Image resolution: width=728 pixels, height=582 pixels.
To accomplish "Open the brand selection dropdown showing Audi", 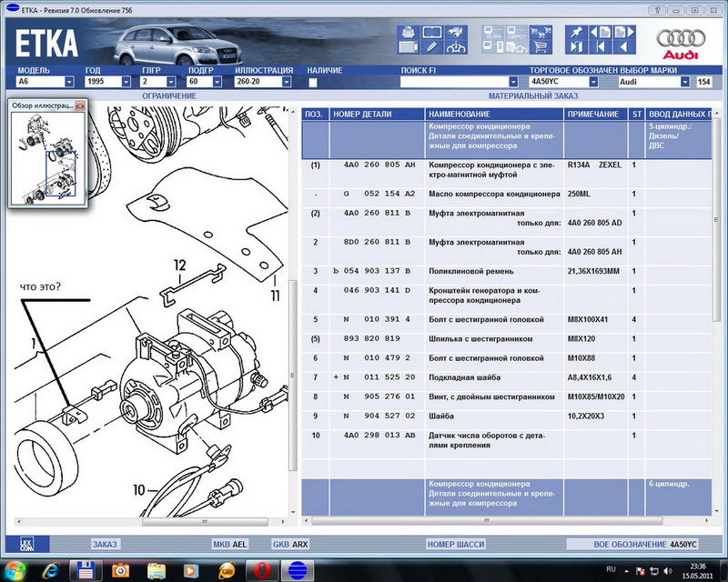I will coord(685,82).
